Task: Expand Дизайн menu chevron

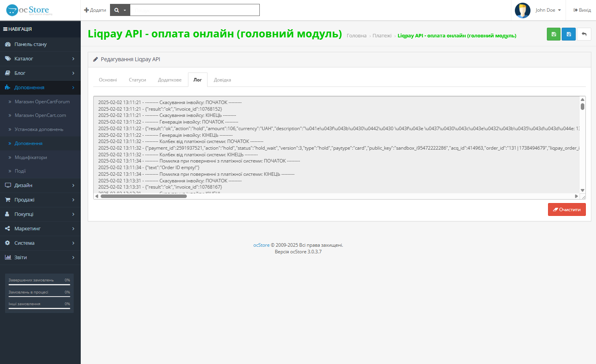Action: pos(73,186)
